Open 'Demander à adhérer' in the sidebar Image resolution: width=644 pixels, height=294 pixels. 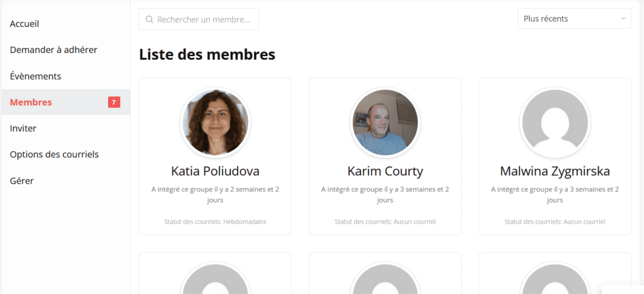(x=53, y=50)
